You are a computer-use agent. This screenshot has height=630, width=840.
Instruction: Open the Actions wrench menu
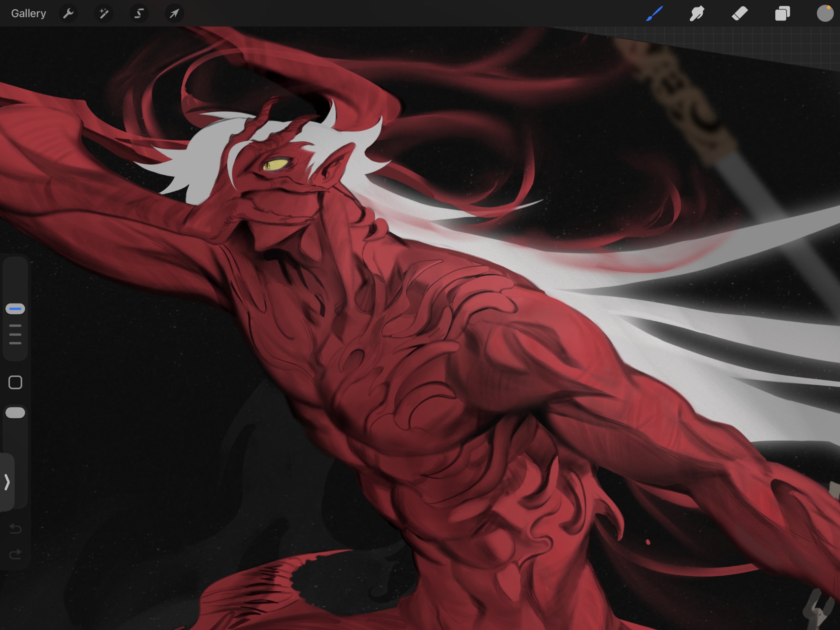(68, 13)
